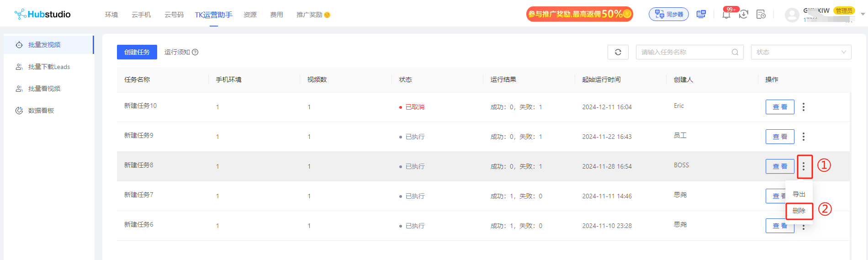This screenshot has height=260, width=868.
Task: Switch to the 云手机 tab
Action: pyautogui.click(x=141, y=15)
